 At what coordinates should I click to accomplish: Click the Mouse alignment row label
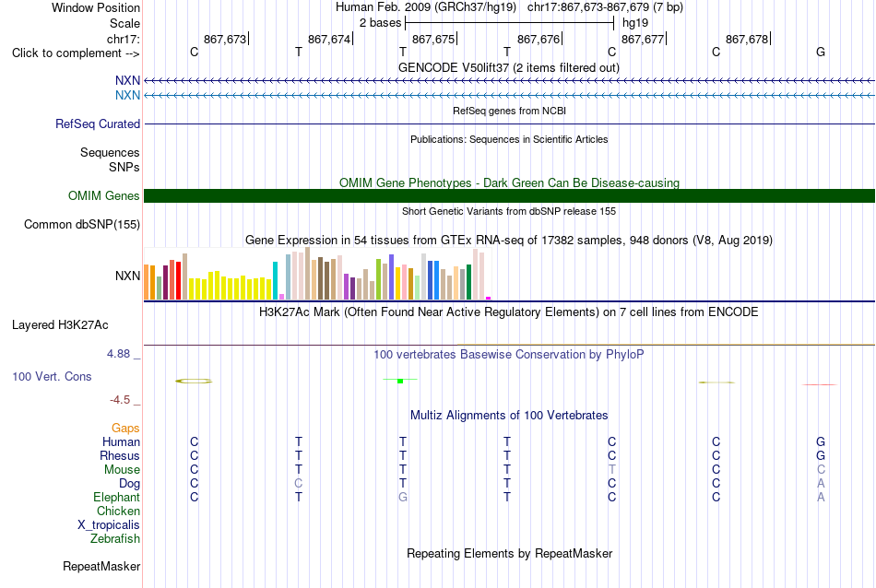point(122,470)
